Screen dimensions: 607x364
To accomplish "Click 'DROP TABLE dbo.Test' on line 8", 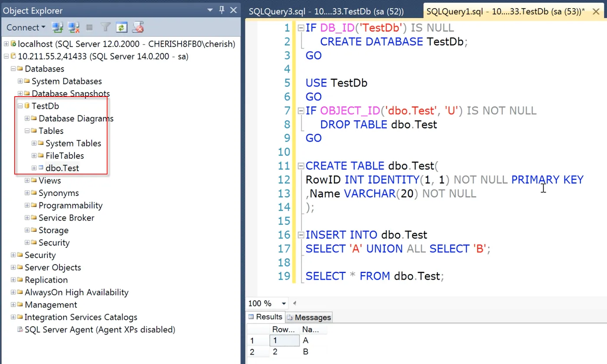I will tap(379, 124).
